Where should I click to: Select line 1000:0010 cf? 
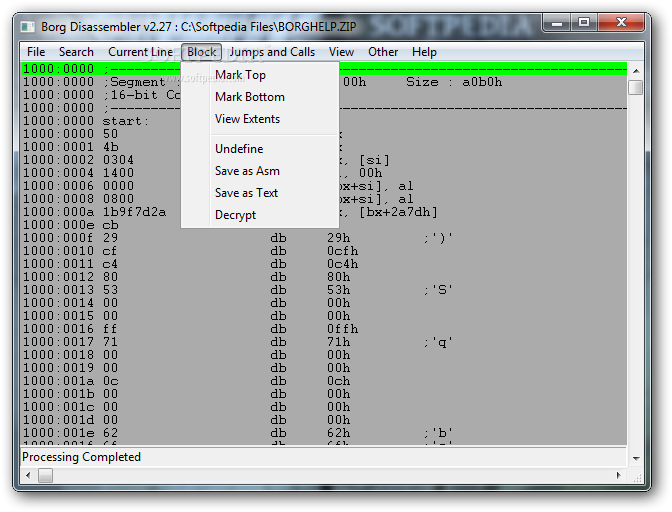click(x=324, y=251)
